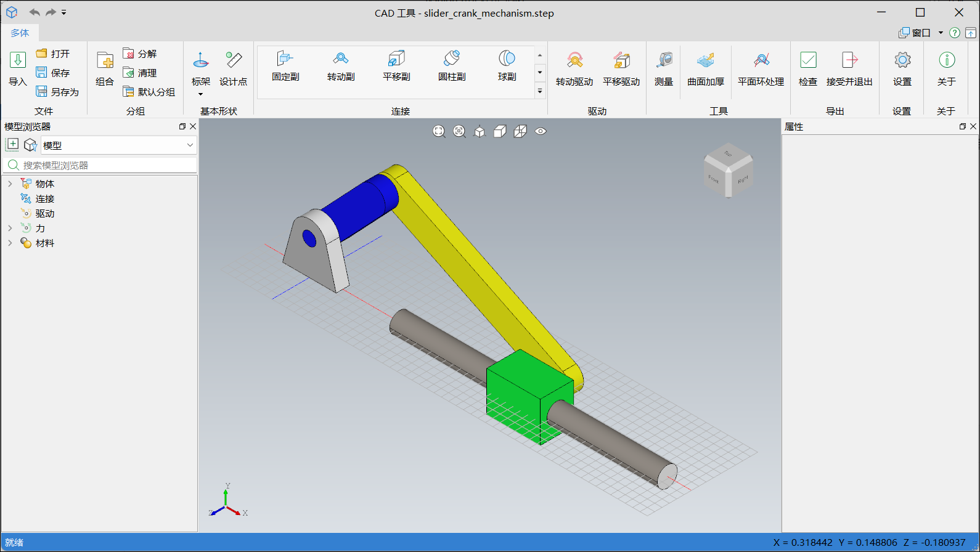Expand the 连接 joint gallery list
The image size is (980, 552).
[x=540, y=91]
